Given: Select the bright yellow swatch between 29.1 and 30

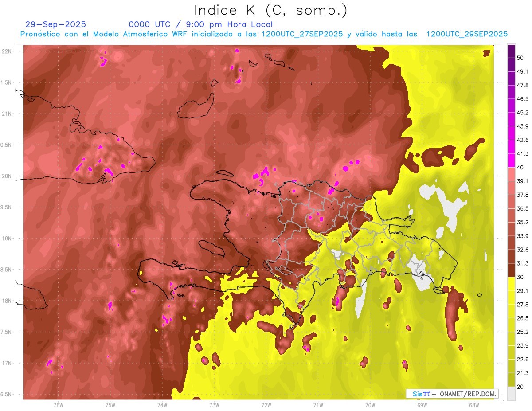Looking at the screenshot, I should tap(511, 284).
